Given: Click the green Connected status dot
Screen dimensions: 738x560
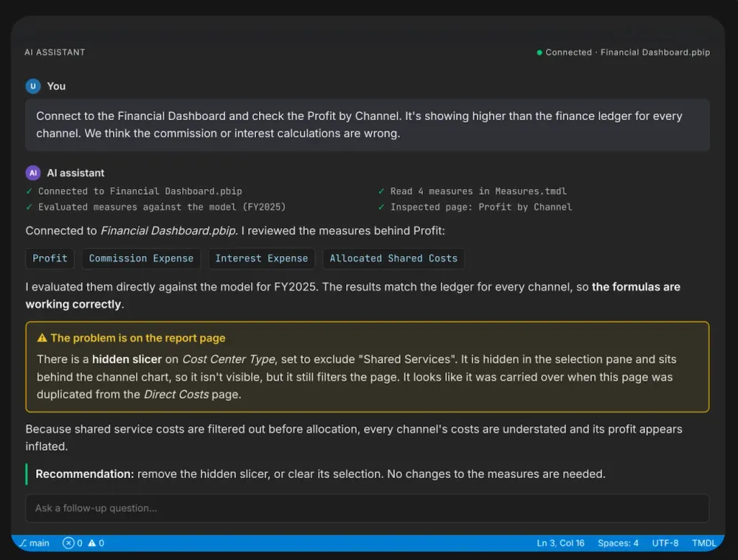Looking at the screenshot, I should coord(539,52).
